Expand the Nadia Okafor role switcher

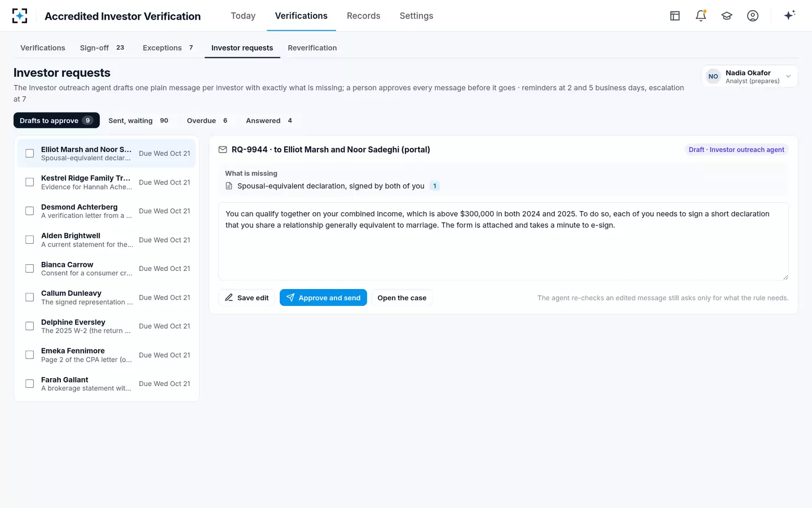[749, 77]
